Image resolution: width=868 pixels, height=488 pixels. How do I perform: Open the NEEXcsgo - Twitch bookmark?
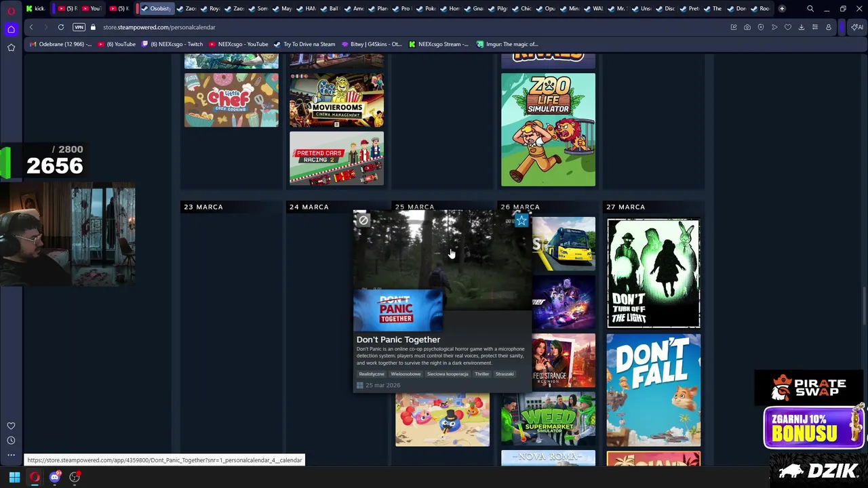point(172,44)
